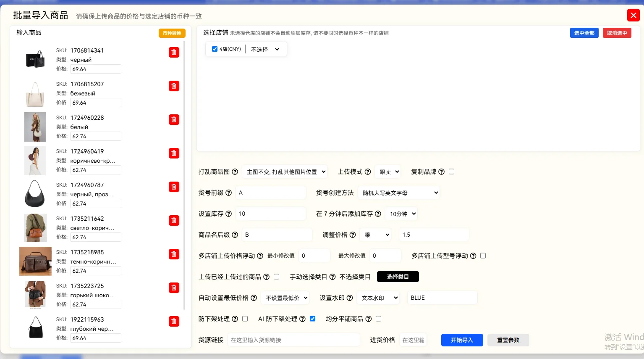Screen dimensions: 644x359
Task: Click the question mark beside 设置库存
Action: pos(228,214)
